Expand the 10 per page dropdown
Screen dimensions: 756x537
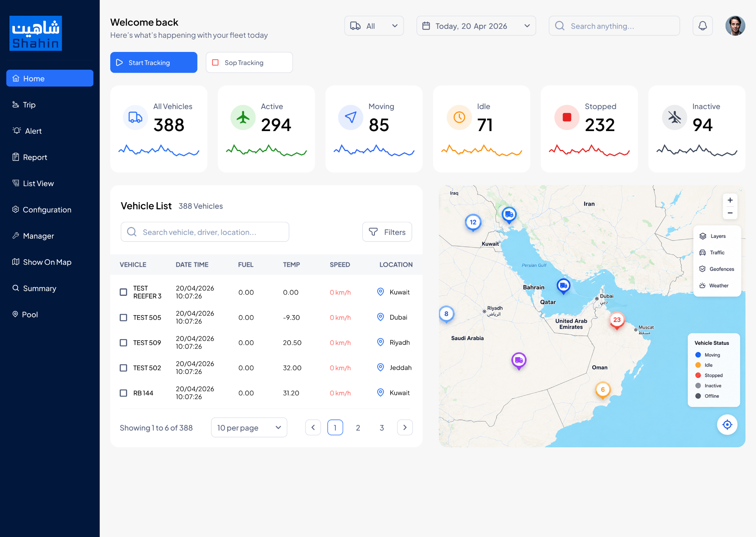[249, 428]
